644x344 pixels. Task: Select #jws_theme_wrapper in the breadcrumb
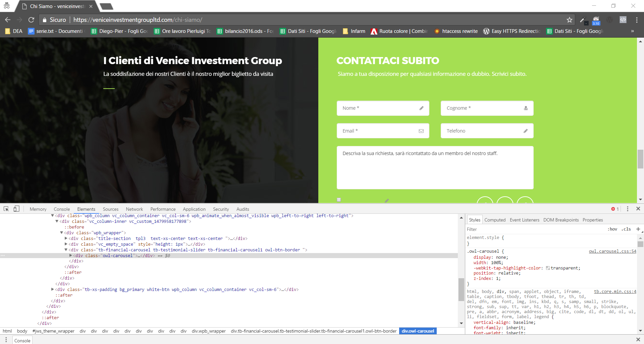tap(53, 331)
